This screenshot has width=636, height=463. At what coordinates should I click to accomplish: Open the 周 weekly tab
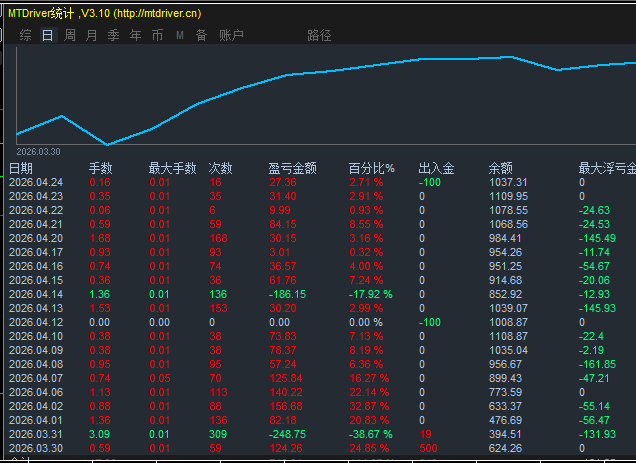[x=70, y=35]
